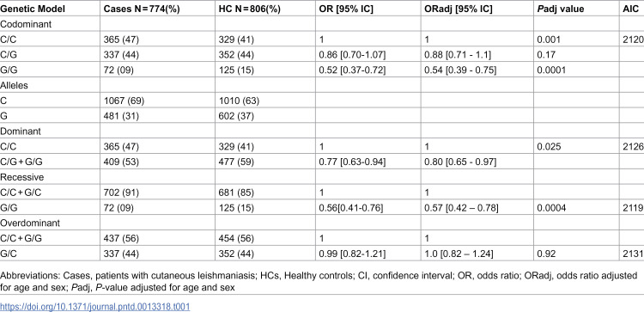
Task: Select the ORadj [95% IC] column header
Action: [x=458, y=9]
